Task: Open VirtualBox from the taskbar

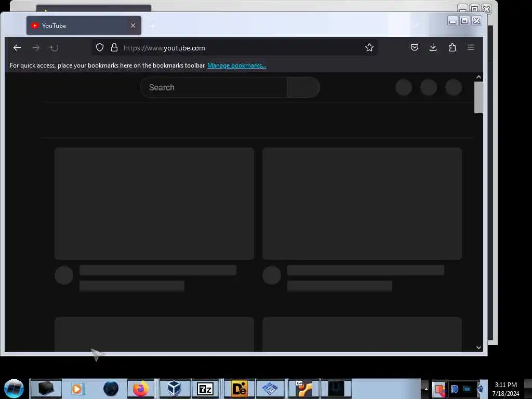Action: (x=174, y=389)
